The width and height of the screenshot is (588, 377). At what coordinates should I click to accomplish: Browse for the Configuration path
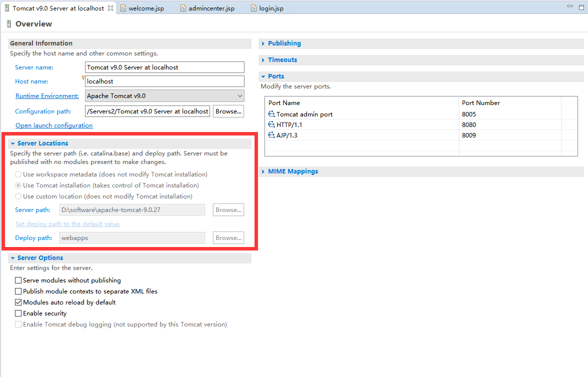click(228, 111)
